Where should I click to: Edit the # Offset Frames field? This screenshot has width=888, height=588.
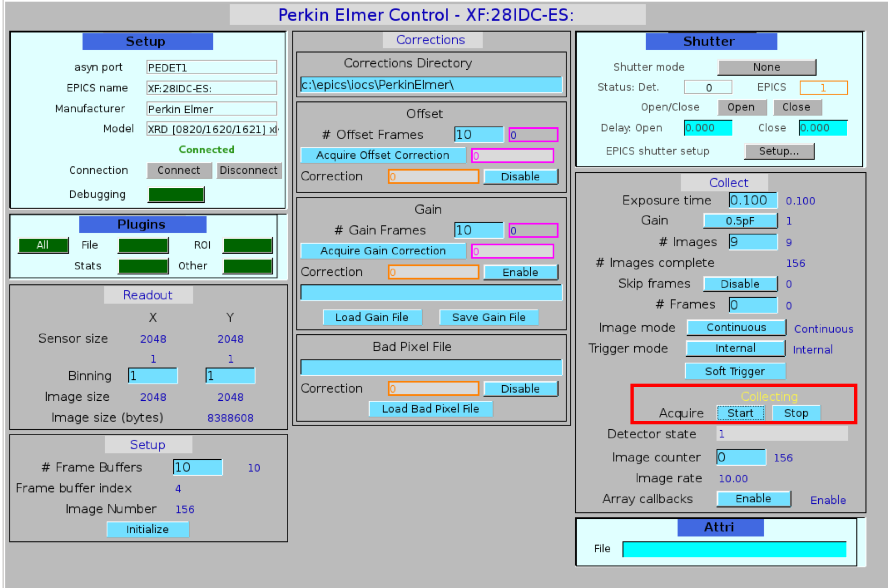point(479,135)
